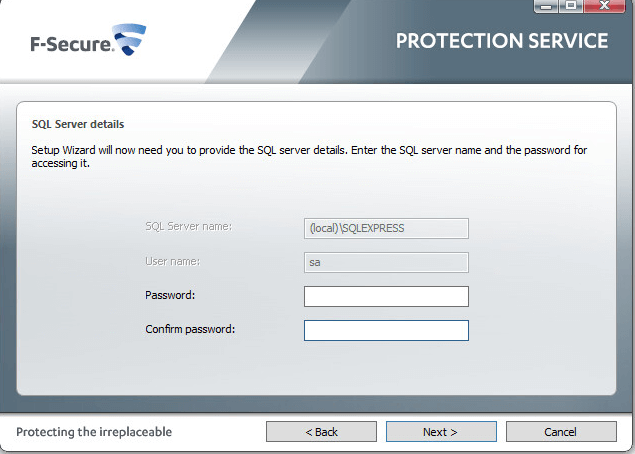
Task: Click the SQL Server details heading
Action: click(78, 124)
